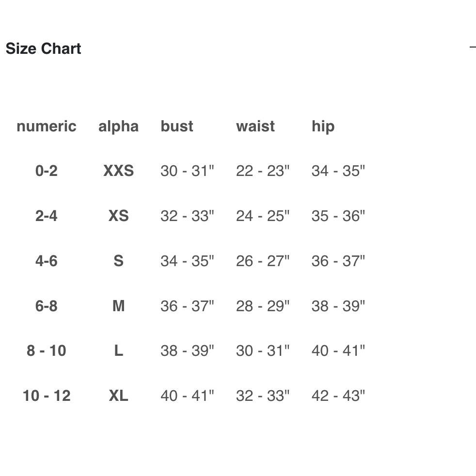
Task: Select the XXS alpha size cell
Action: (x=118, y=171)
